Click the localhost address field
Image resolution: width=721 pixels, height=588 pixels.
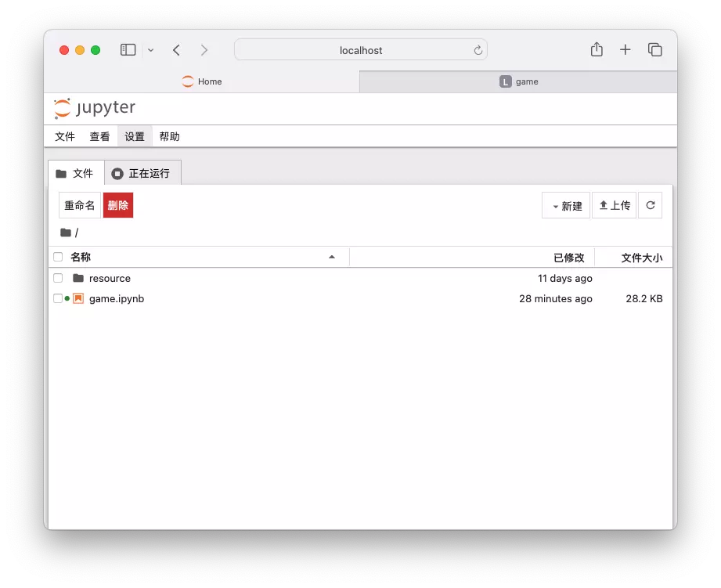point(360,49)
